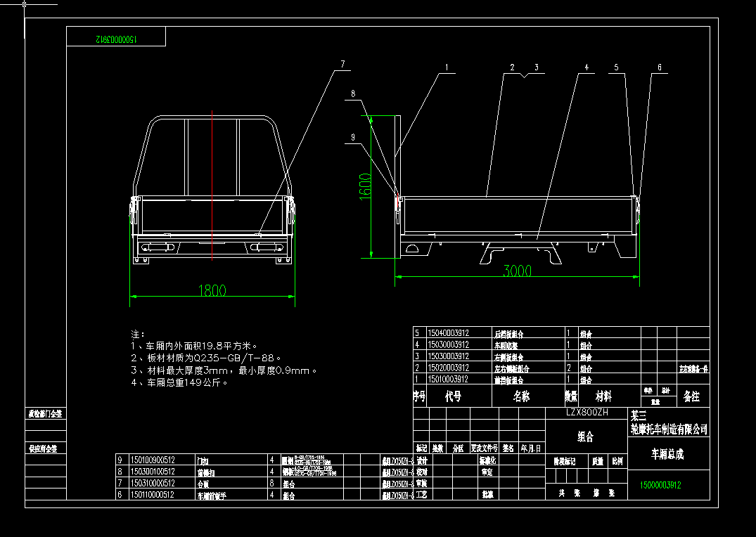Select the upside-down drawing number in the top-left box
The height and width of the screenshot is (537, 756).
(116, 39)
